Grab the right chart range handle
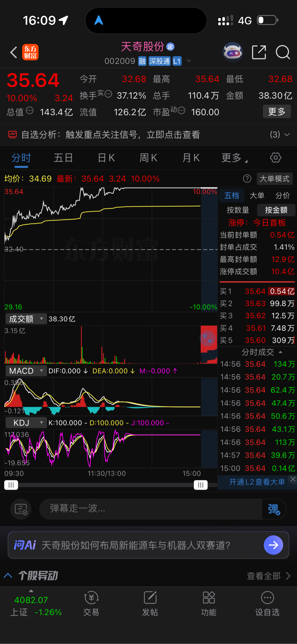Viewport: 297px width, 644px height. (200, 485)
